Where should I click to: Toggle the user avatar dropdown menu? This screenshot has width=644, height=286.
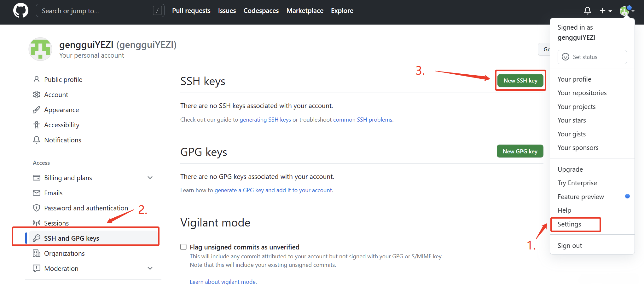coord(627,11)
